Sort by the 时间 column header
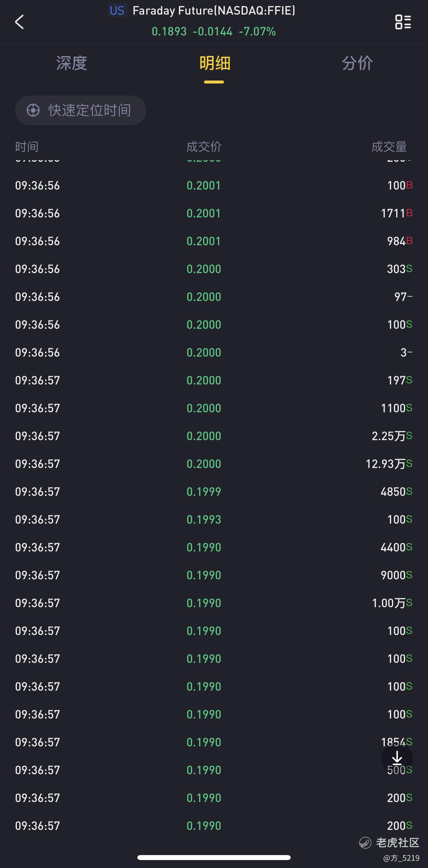The image size is (428, 868). 27,146
